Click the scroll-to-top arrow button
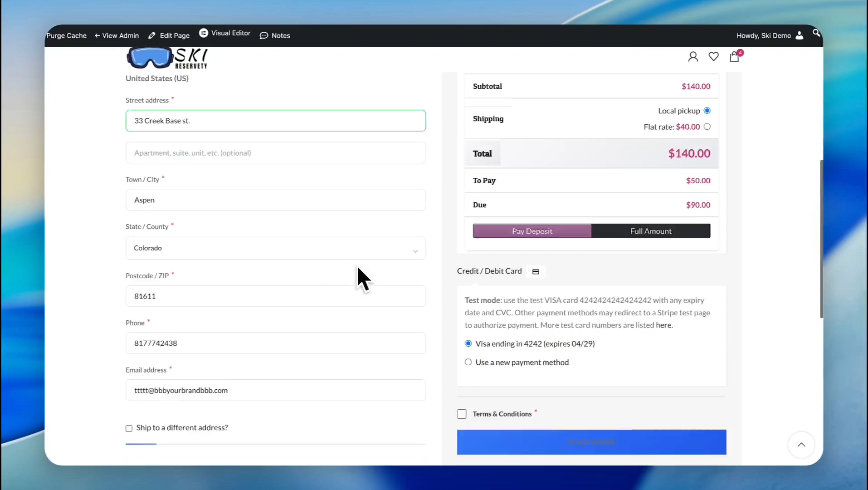Screen dimensions: 868x490 [801, 445]
